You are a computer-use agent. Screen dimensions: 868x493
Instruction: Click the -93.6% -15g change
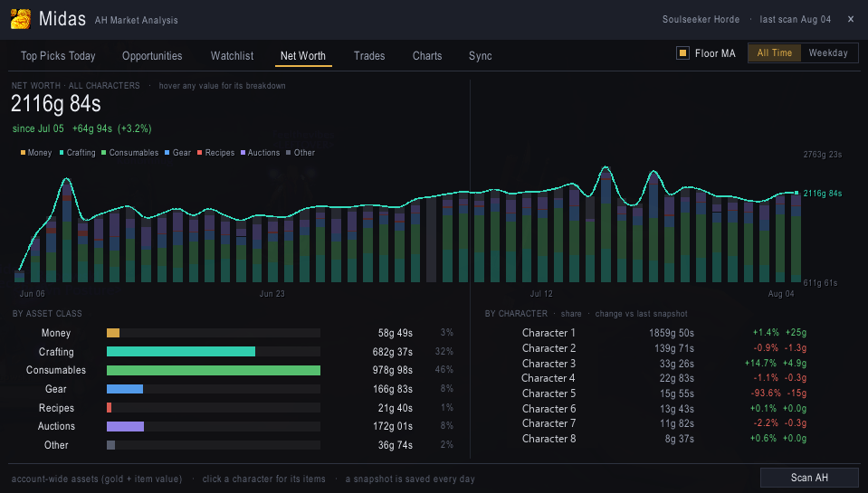[x=779, y=393]
